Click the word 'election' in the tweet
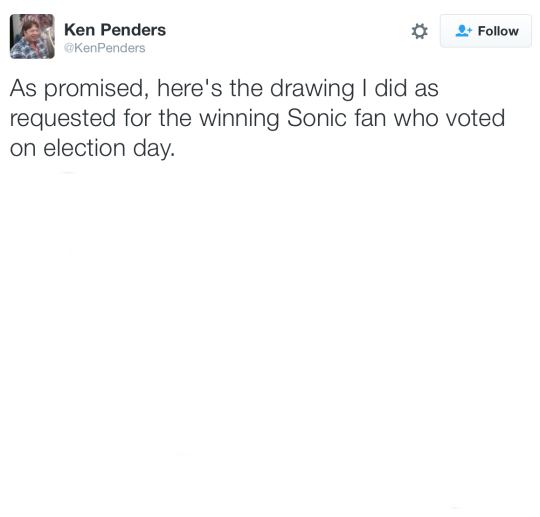The width and height of the screenshot is (540, 517). coord(84,148)
